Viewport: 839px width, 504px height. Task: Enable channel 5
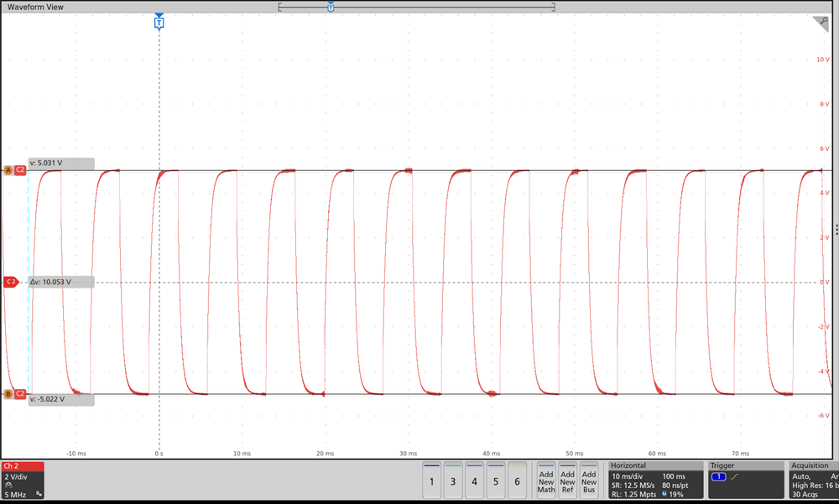point(494,481)
